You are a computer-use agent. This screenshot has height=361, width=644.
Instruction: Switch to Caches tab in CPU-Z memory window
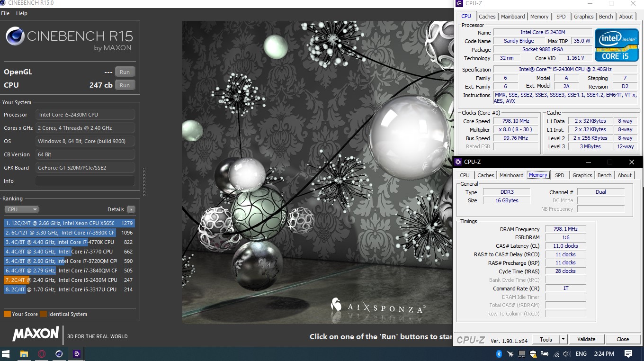click(x=485, y=175)
